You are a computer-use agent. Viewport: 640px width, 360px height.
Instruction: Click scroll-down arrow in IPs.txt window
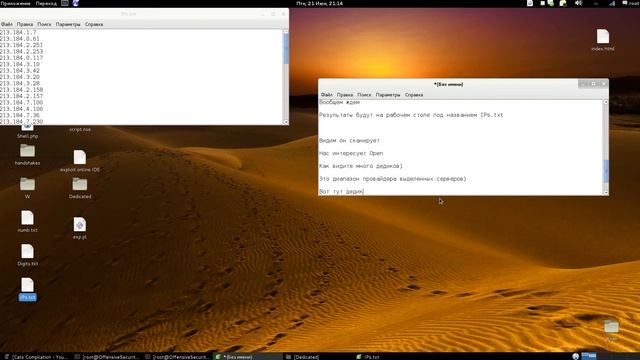(286, 122)
